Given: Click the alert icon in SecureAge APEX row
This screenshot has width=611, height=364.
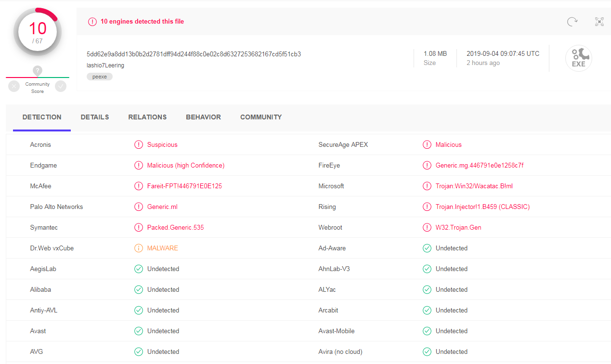Looking at the screenshot, I should pyautogui.click(x=427, y=144).
